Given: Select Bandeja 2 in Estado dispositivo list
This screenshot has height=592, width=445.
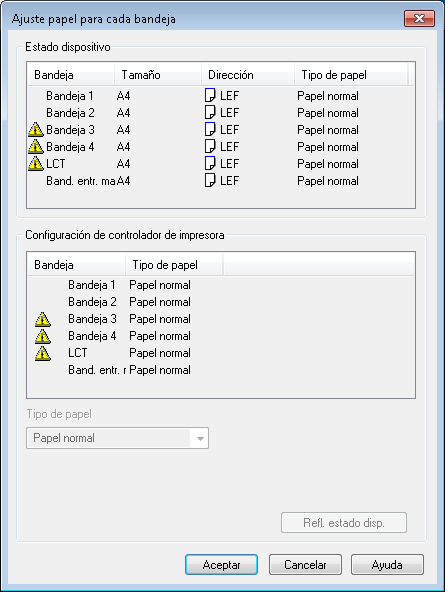Looking at the screenshot, I should (70, 113).
